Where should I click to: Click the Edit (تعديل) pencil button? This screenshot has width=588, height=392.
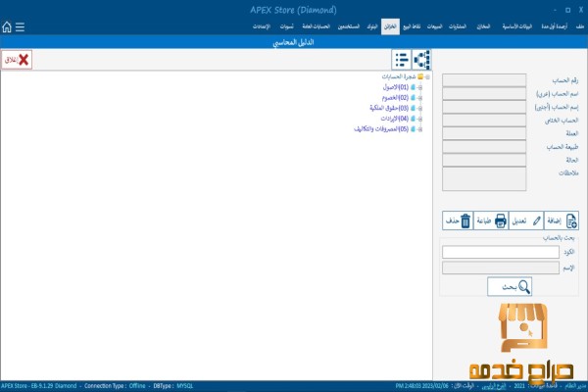coord(529,220)
